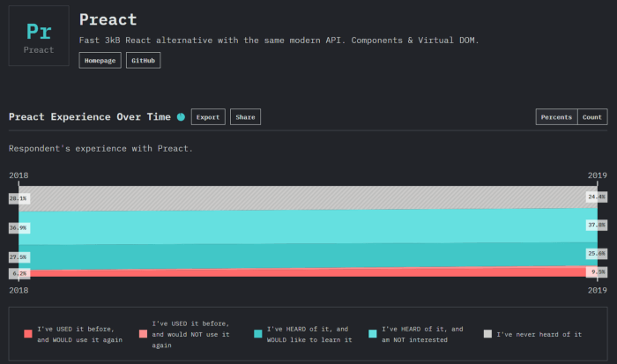Click the 'Fast 3kB React alternative' tagline
Image resolution: width=617 pixels, height=364 pixels.
(279, 41)
